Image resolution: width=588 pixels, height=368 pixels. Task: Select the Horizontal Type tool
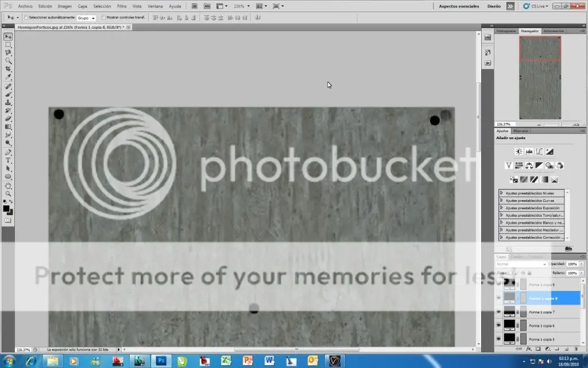[8, 160]
